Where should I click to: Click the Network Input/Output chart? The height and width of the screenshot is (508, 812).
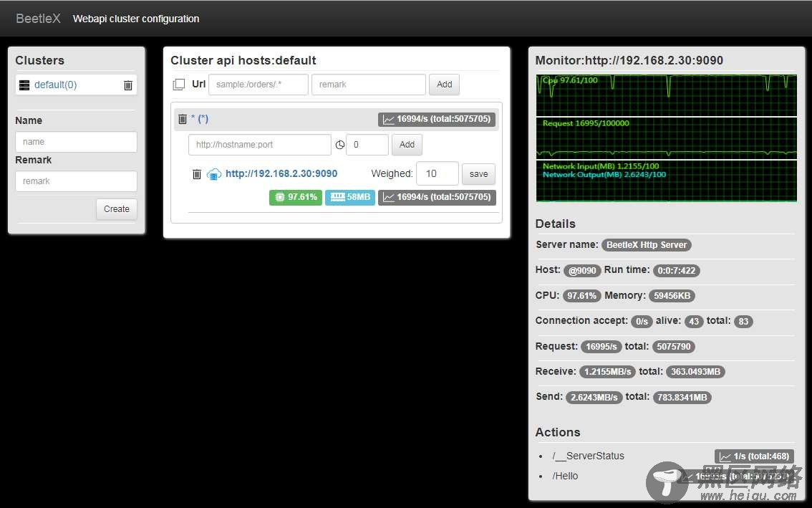667,181
